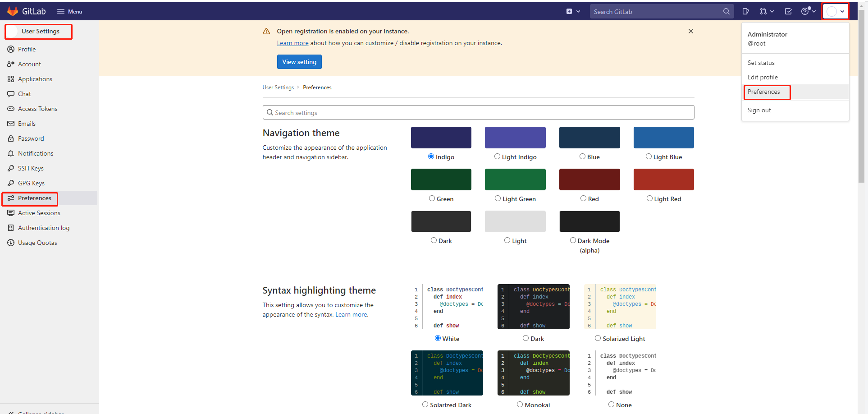Choose Dark syntax highlighting radio
The image size is (868, 414).
(x=525, y=338)
